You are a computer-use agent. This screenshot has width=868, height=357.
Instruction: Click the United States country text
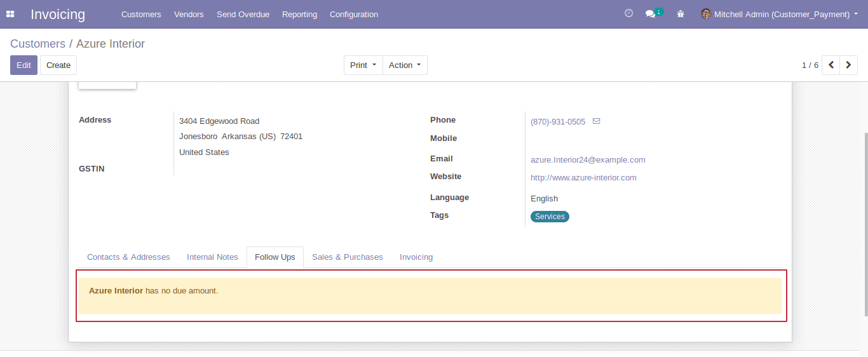coord(204,152)
